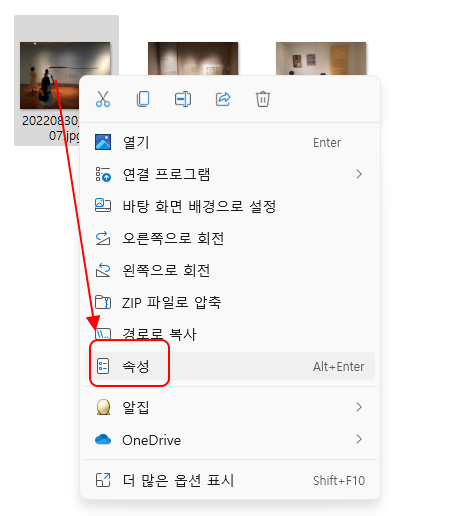This screenshot has height=516, width=456.
Task: Click the Alt+Enter shortcut text
Action: 338,366
